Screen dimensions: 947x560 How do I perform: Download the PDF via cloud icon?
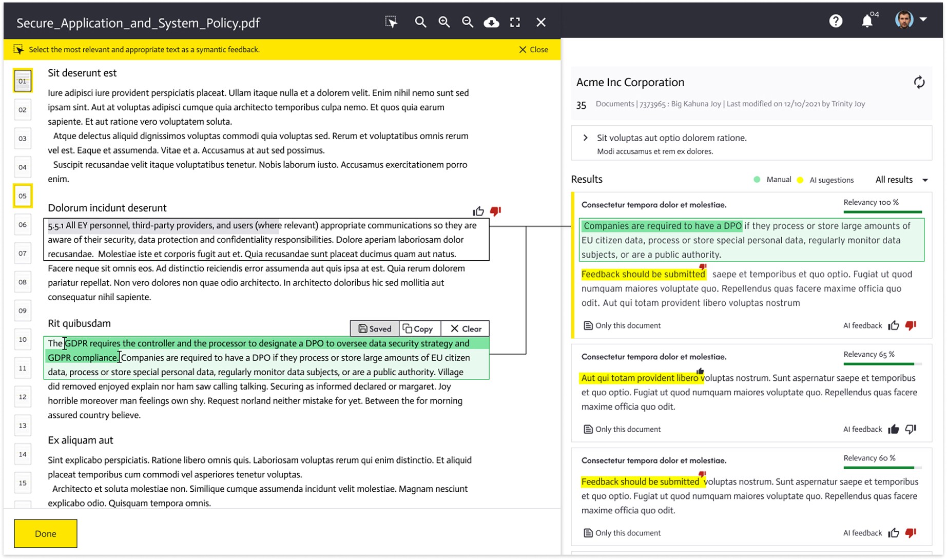tap(491, 22)
